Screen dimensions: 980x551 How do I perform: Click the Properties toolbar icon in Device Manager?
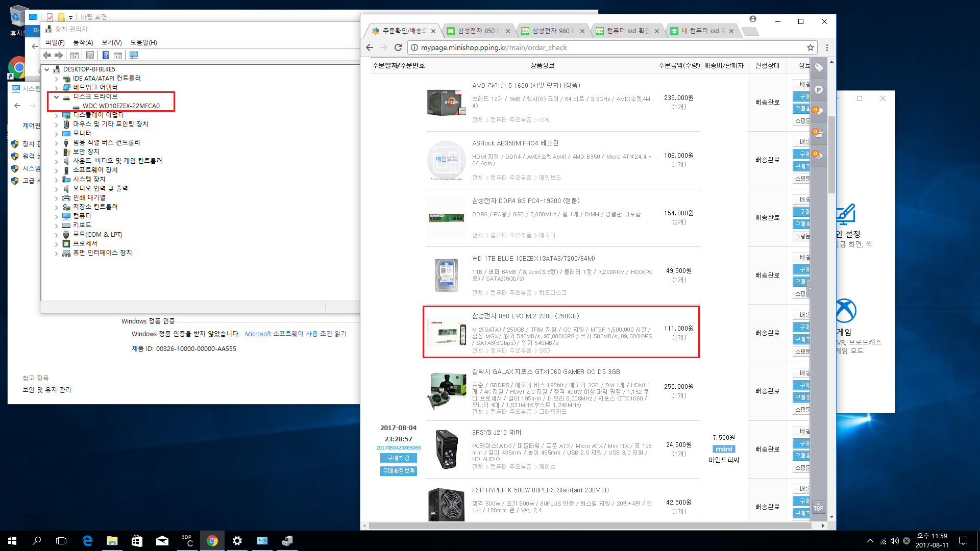pyautogui.click(x=90, y=55)
